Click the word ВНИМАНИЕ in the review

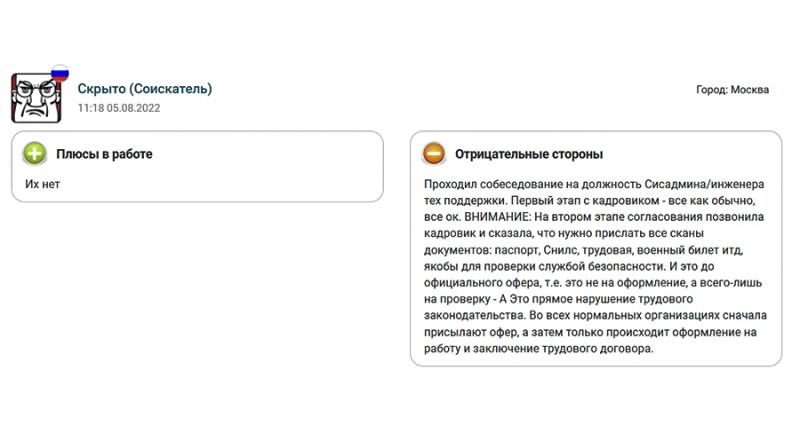click(497, 217)
